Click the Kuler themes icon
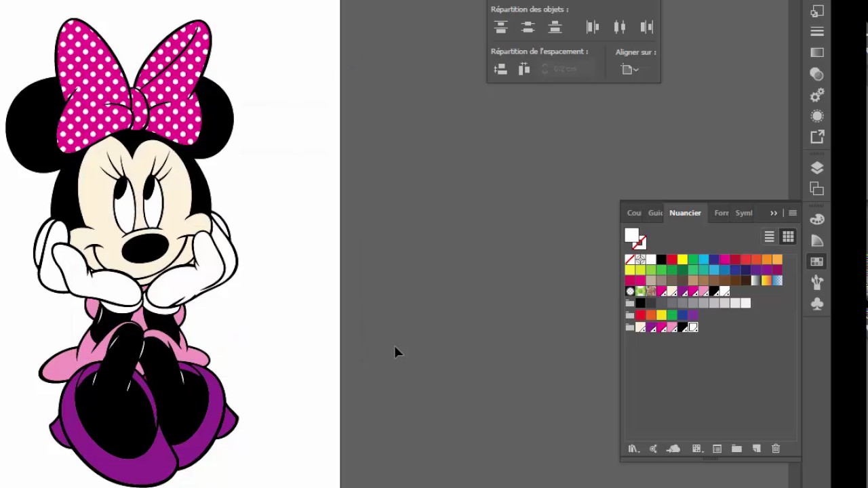The image size is (868, 488). pos(653,449)
